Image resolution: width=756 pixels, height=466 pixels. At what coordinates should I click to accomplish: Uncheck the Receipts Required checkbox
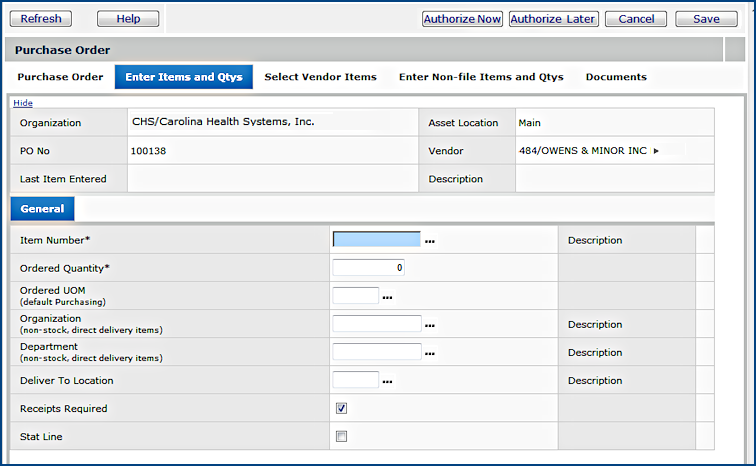click(341, 408)
